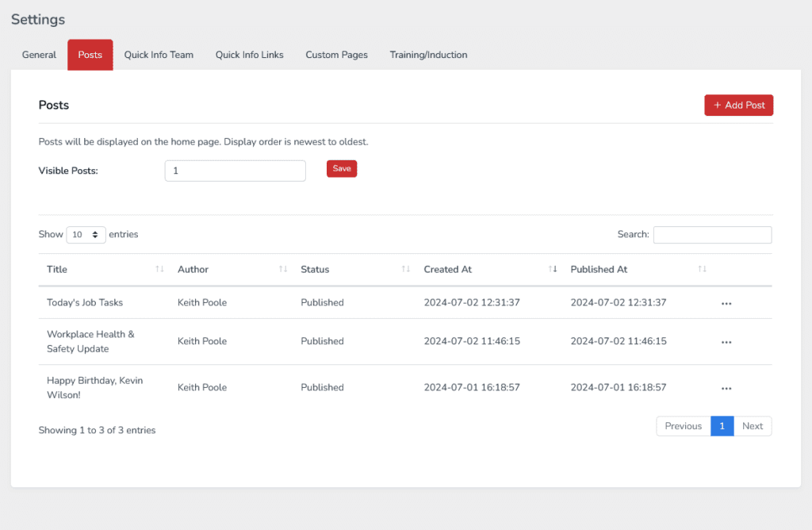Go to the Quick Info Links tab
This screenshot has height=530, width=812.
(x=249, y=55)
